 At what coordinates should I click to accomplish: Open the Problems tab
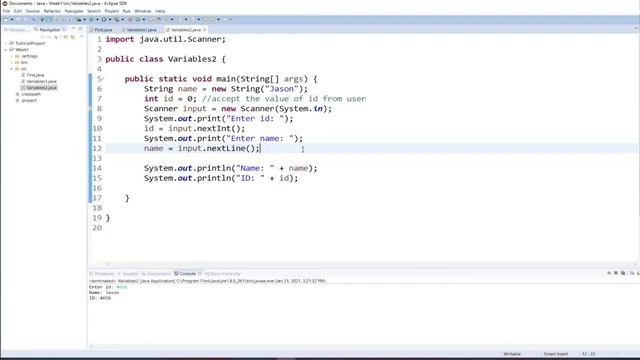coord(102,273)
